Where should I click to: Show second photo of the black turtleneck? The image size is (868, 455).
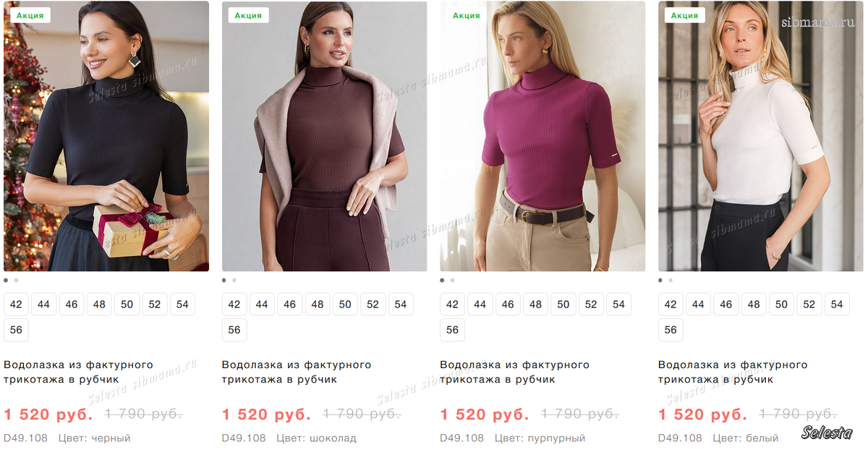[17, 280]
